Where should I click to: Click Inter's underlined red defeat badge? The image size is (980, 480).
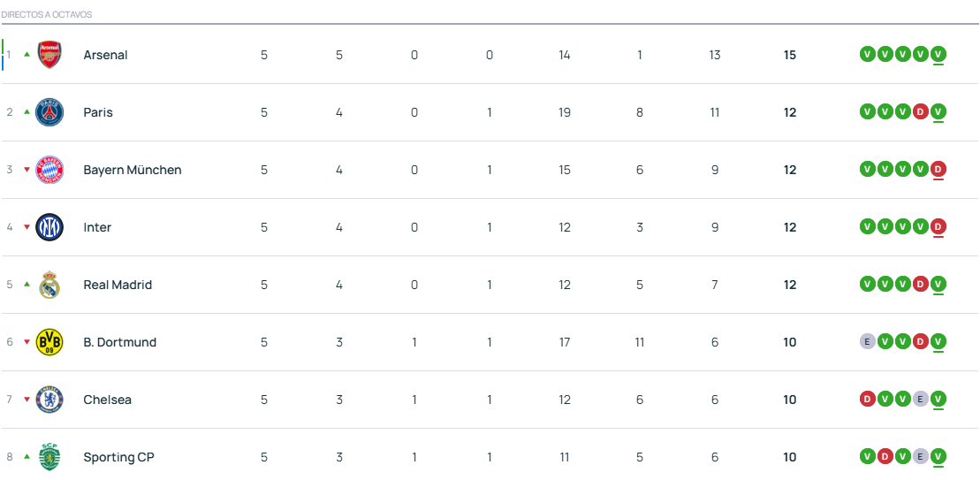tap(938, 226)
